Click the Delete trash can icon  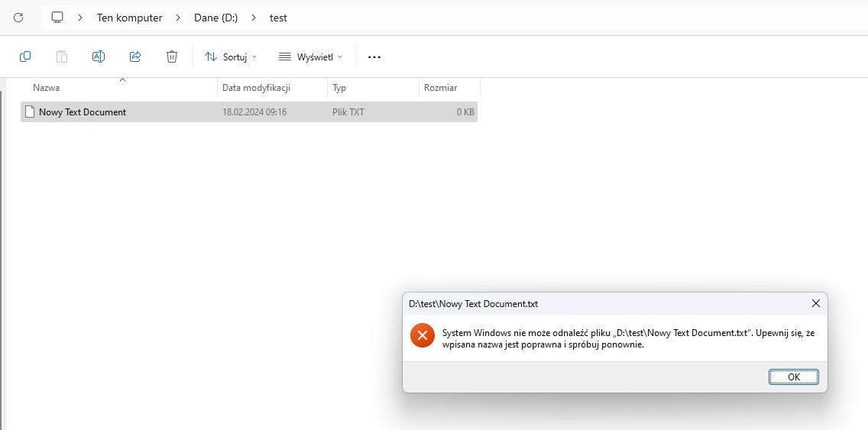tap(172, 57)
